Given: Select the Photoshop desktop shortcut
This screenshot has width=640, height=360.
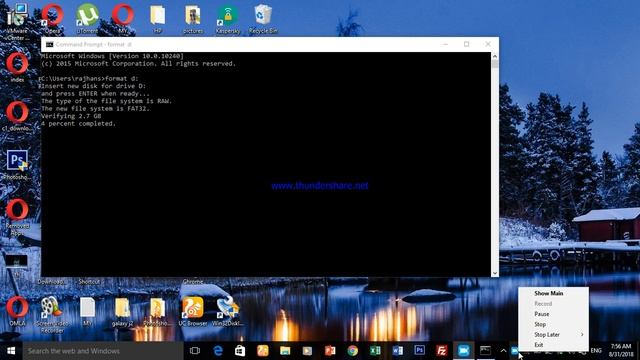Looking at the screenshot, I should tap(17, 164).
